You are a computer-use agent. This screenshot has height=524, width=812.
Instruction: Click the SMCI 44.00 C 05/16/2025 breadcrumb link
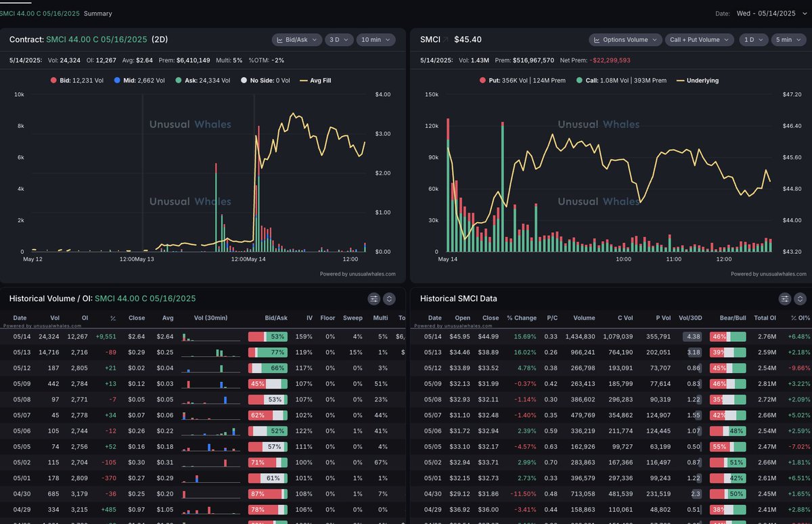point(39,14)
